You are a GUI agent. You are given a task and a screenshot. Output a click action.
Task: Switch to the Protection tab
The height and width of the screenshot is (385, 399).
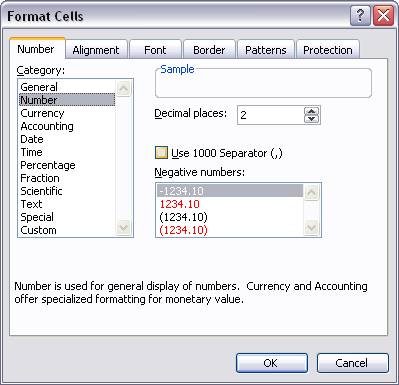[328, 50]
